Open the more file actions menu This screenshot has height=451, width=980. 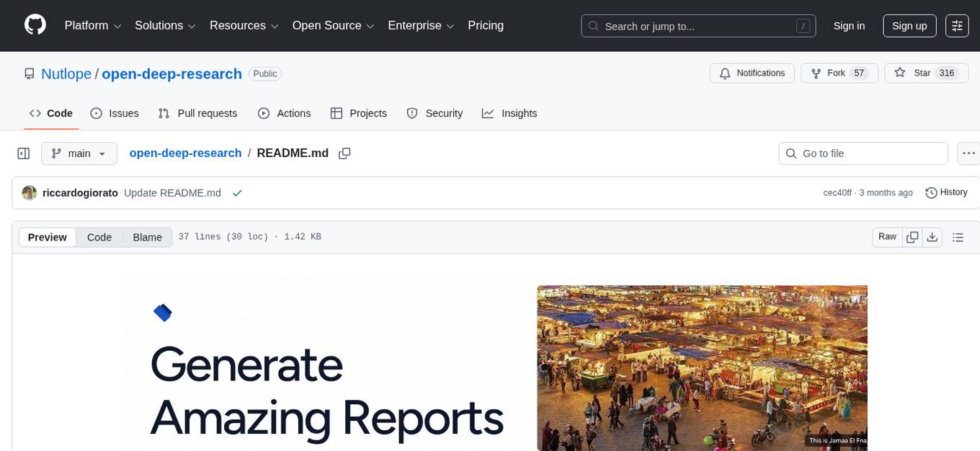pyautogui.click(x=969, y=153)
